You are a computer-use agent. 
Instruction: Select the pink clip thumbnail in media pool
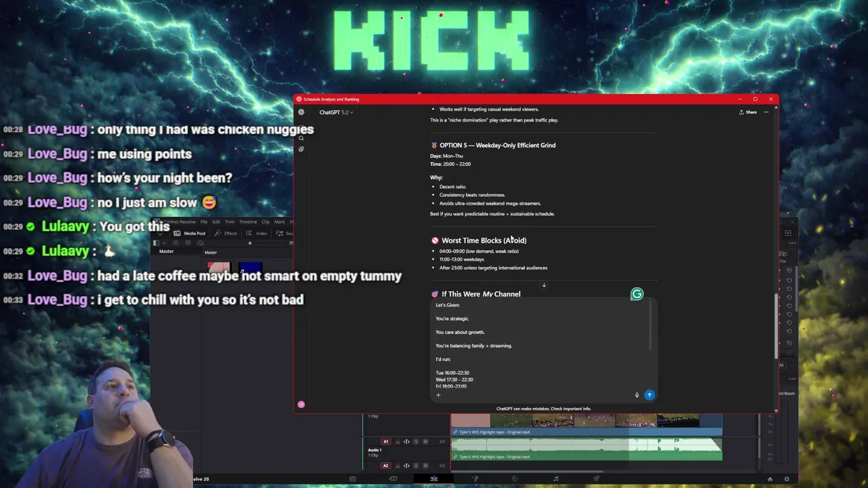218,268
